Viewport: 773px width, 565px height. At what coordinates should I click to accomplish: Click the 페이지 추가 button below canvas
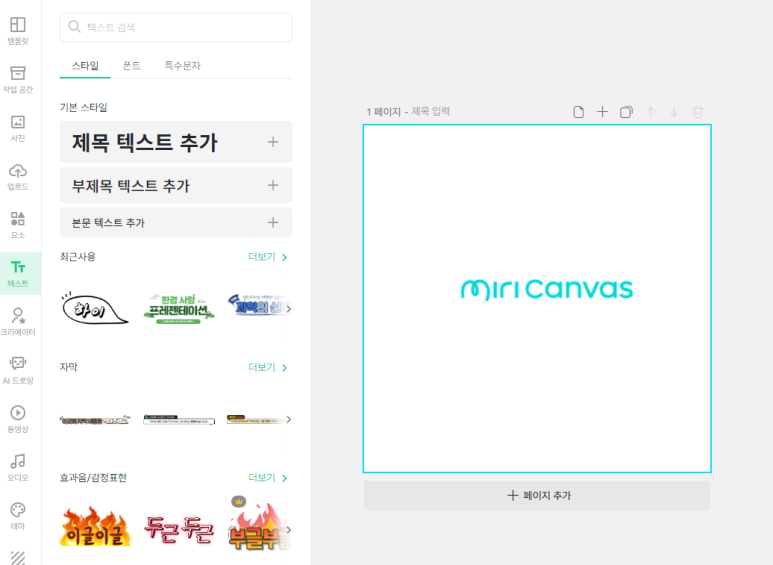[x=537, y=495]
